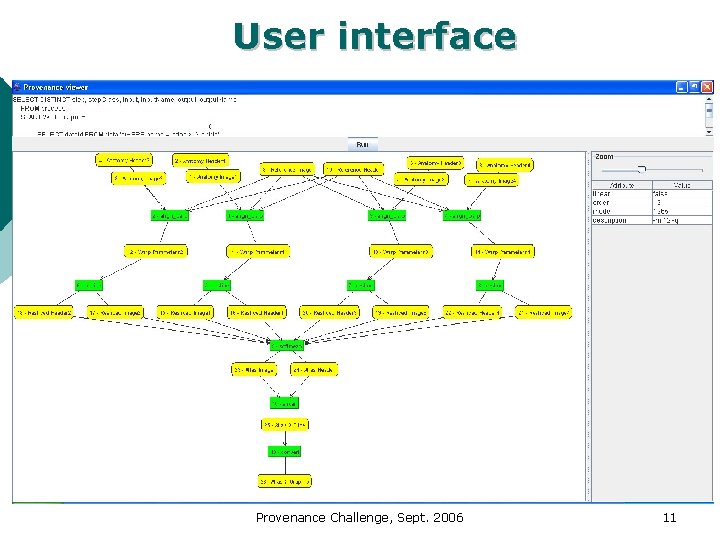Select the Warp Parameters3 node
Screen dimensions: 720x540
(401, 252)
